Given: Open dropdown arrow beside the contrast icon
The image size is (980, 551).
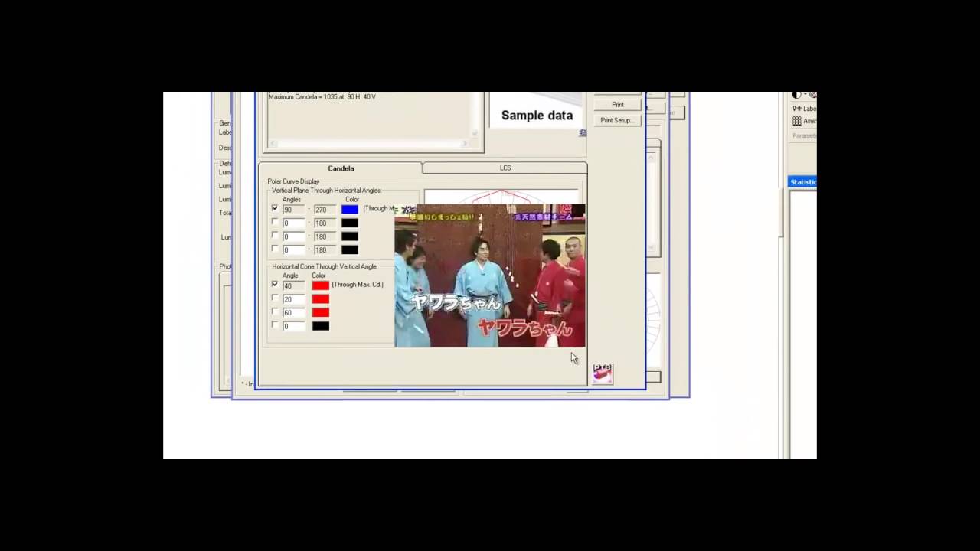Looking at the screenshot, I should point(805,96).
